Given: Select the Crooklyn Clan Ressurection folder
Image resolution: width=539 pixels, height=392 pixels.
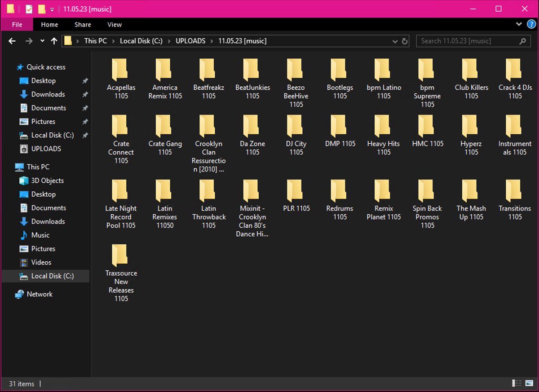Looking at the screenshot, I should click(x=208, y=144).
